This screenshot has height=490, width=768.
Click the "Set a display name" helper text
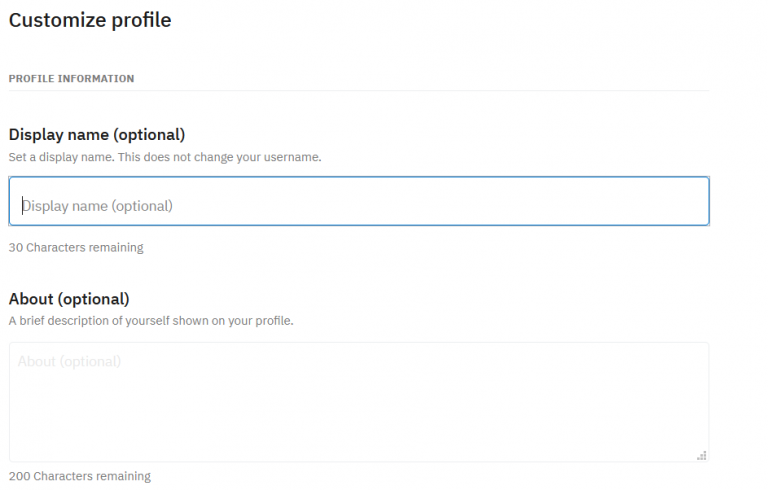(165, 157)
